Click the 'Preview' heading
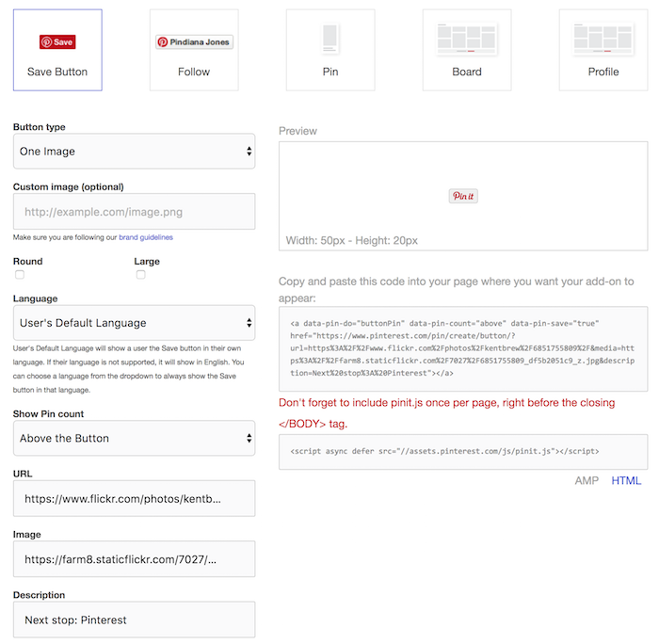Viewport: 659px width, 644px height. 297,131
